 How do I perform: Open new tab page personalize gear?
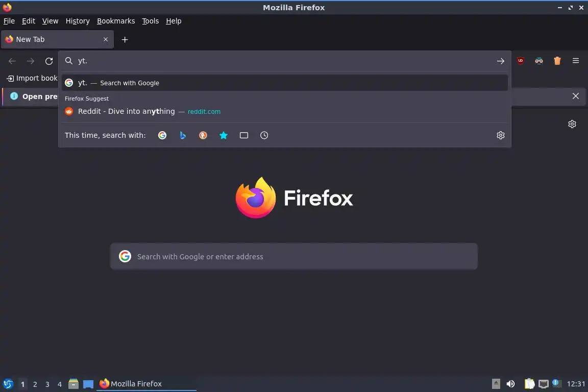click(572, 124)
